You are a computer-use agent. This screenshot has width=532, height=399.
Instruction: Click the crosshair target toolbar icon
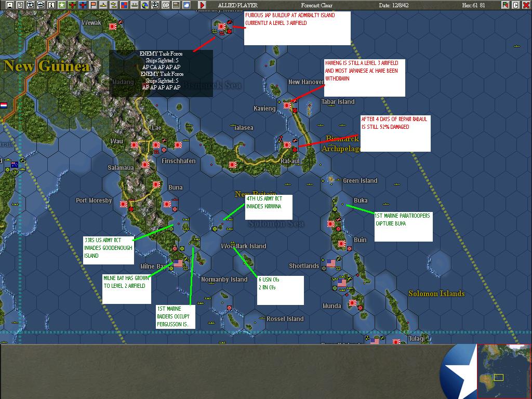tap(155, 5)
